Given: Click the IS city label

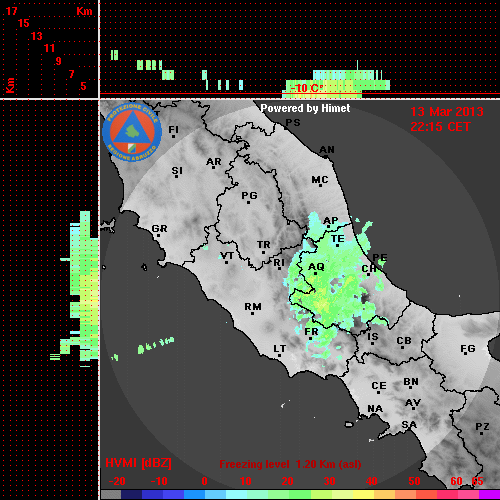Looking at the screenshot, I should [373, 337].
